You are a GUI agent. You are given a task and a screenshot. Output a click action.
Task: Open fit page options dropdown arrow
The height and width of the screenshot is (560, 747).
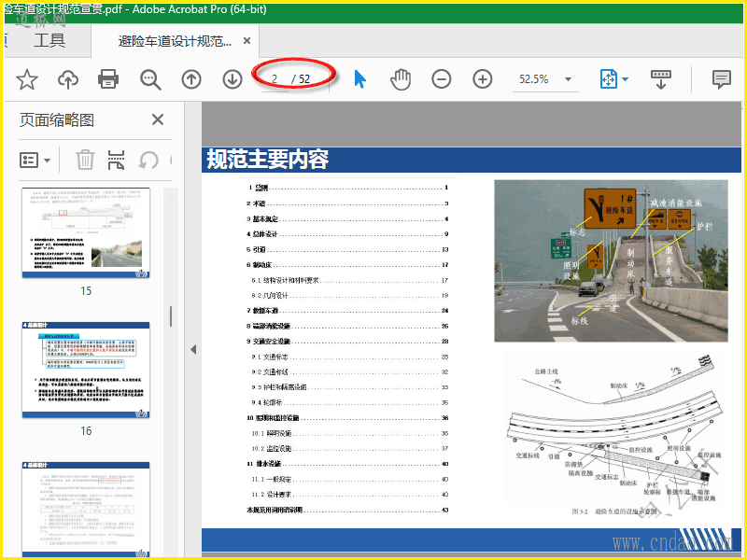coord(625,79)
